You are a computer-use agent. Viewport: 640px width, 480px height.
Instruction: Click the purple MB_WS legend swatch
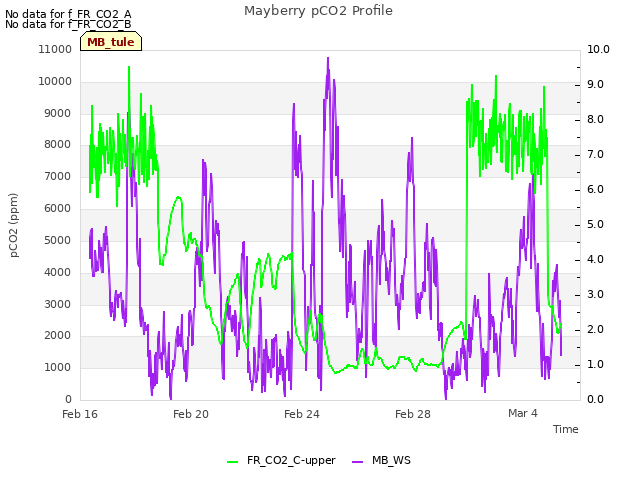[x=357, y=462]
